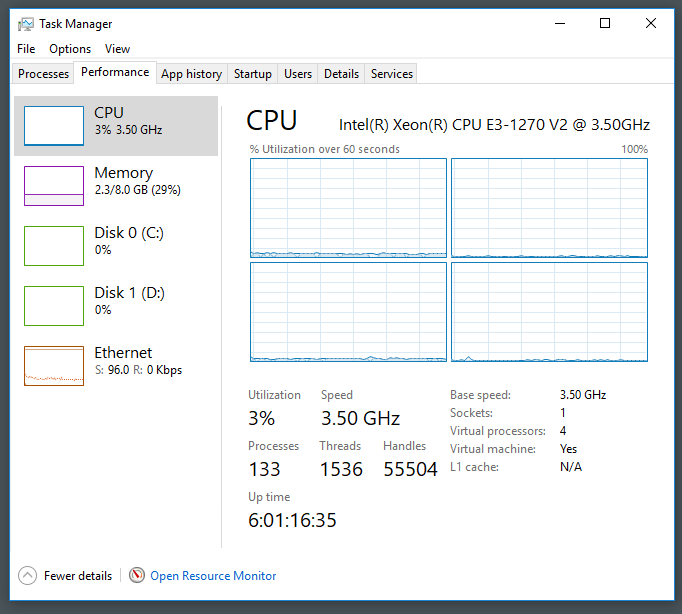
Task: Click the Memory label in sidebar
Action: (x=124, y=173)
